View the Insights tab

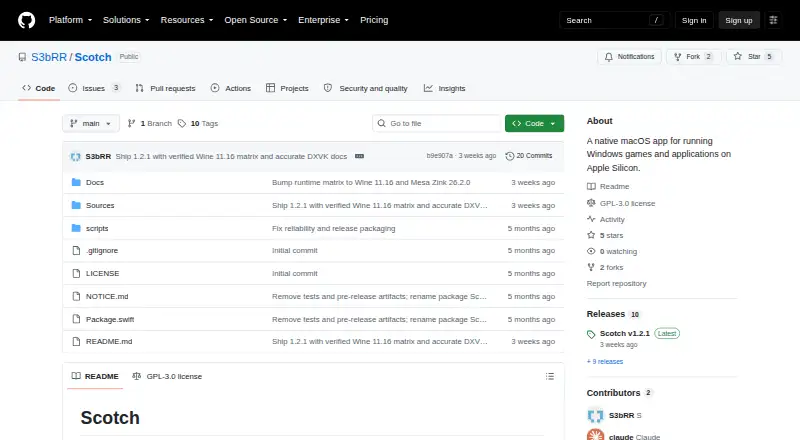(444, 88)
